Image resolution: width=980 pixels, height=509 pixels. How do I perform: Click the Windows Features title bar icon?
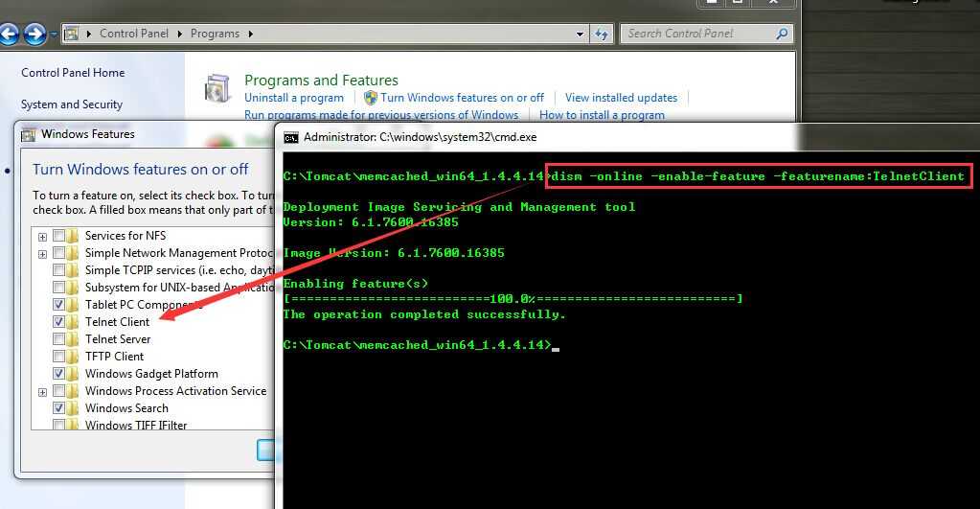point(28,134)
